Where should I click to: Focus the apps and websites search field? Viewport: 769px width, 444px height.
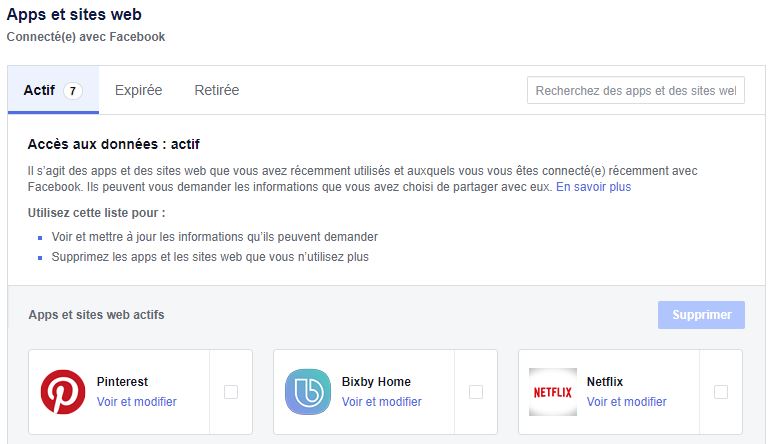click(636, 90)
